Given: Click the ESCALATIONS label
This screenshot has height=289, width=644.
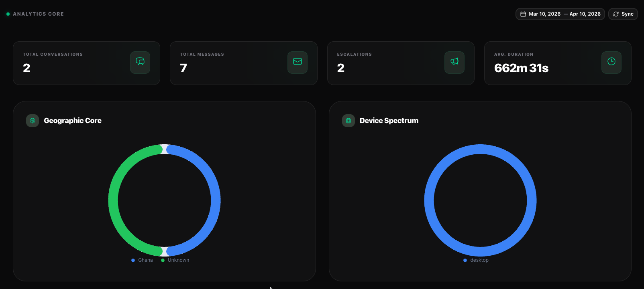Looking at the screenshot, I should (354, 54).
